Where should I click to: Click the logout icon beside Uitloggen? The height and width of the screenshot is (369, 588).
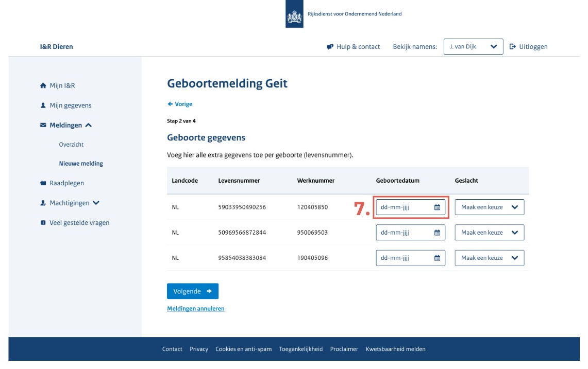pos(513,46)
